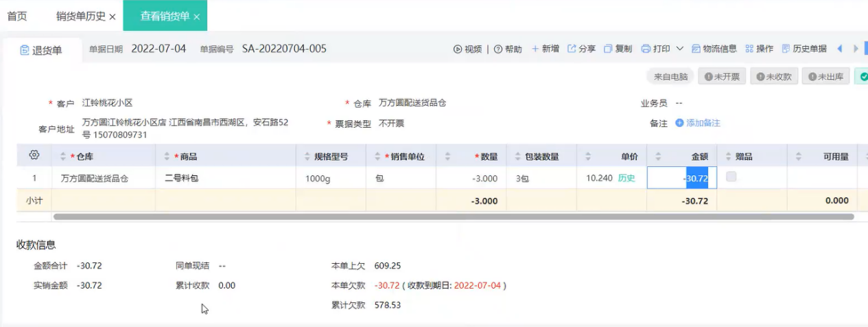Open 帮助 help
The width and height of the screenshot is (868, 327).
coord(508,49)
